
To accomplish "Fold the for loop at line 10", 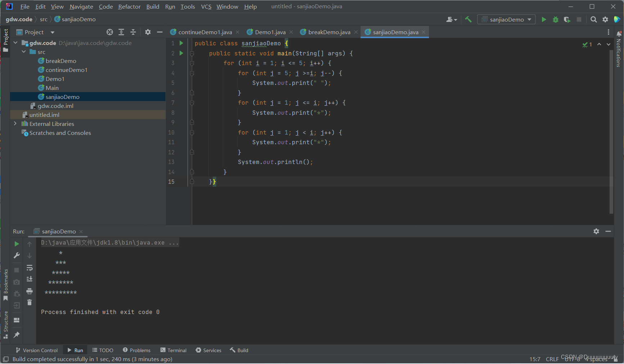I will point(192,133).
